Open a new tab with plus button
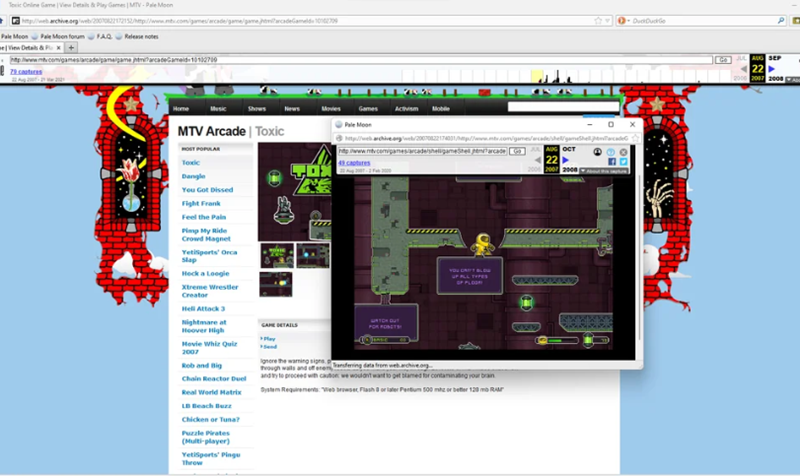The width and height of the screenshot is (800, 476). pos(71,47)
